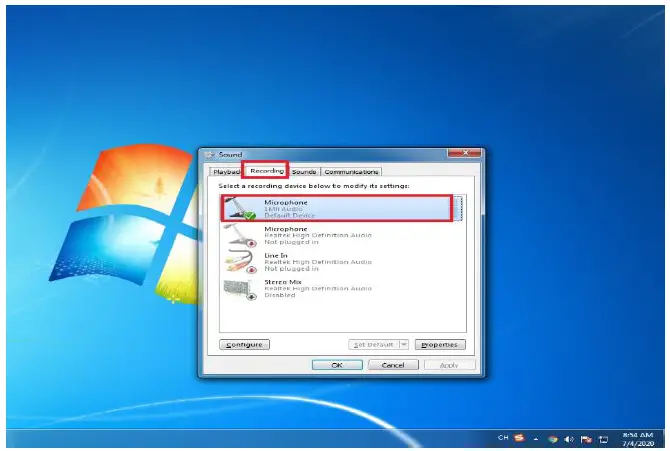Open the Set Default dropdown arrow
Viewport: 670px width, 451px height.
(404, 345)
